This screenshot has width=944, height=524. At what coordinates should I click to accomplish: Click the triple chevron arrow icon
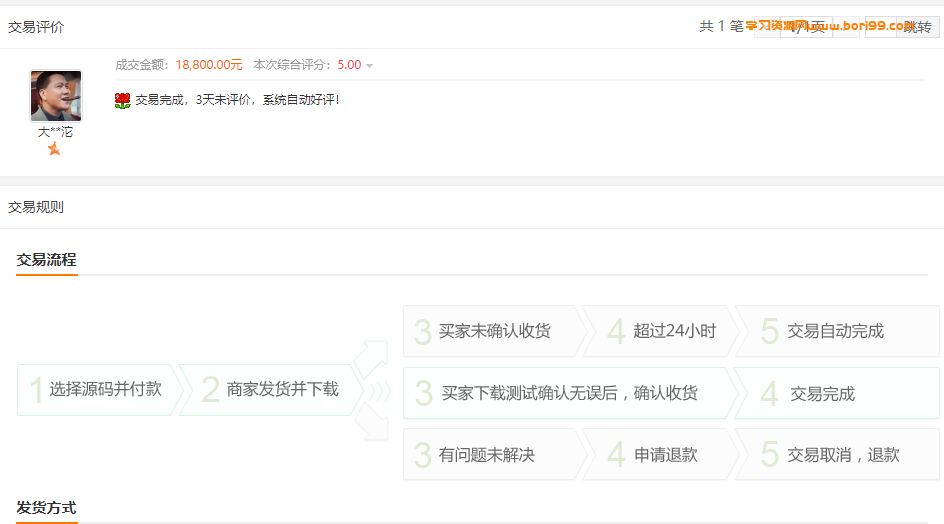point(380,391)
